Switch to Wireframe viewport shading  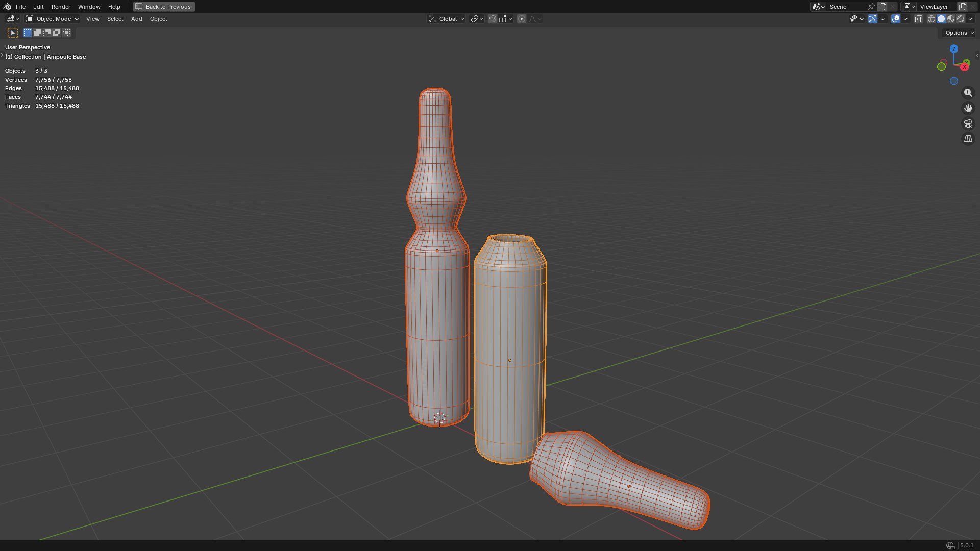(932, 19)
